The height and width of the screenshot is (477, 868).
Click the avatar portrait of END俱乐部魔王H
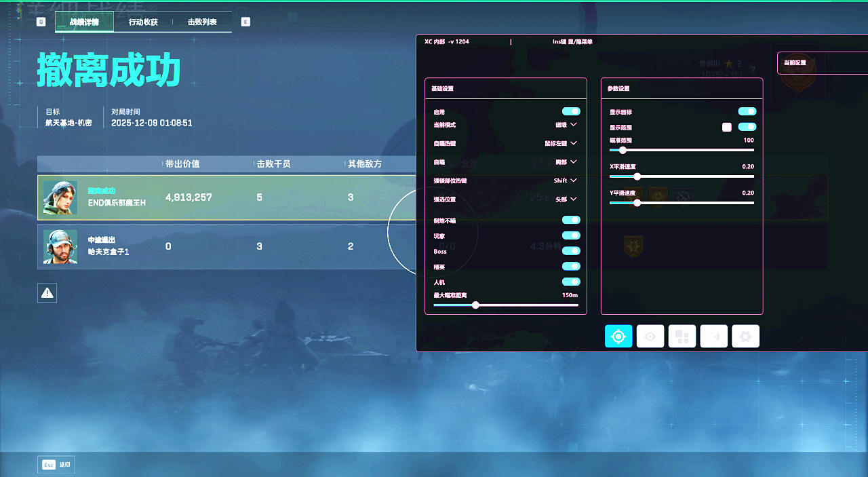pyautogui.click(x=60, y=197)
